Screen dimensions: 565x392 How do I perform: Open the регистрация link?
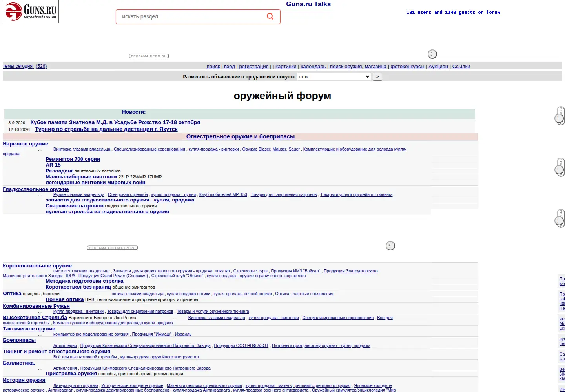pyautogui.click(x=254, y=67)
